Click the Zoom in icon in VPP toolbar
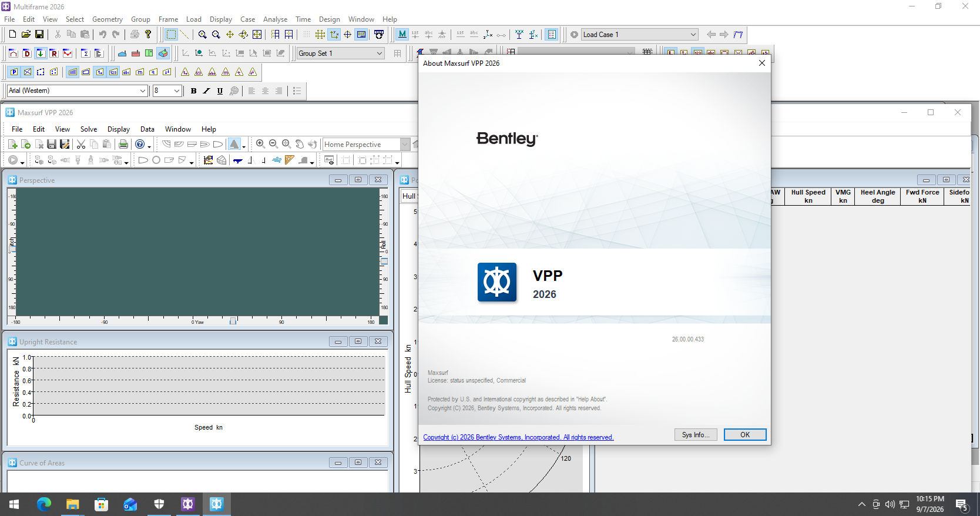This screenshot has width=980, height=516. click(x=260, y=144)
